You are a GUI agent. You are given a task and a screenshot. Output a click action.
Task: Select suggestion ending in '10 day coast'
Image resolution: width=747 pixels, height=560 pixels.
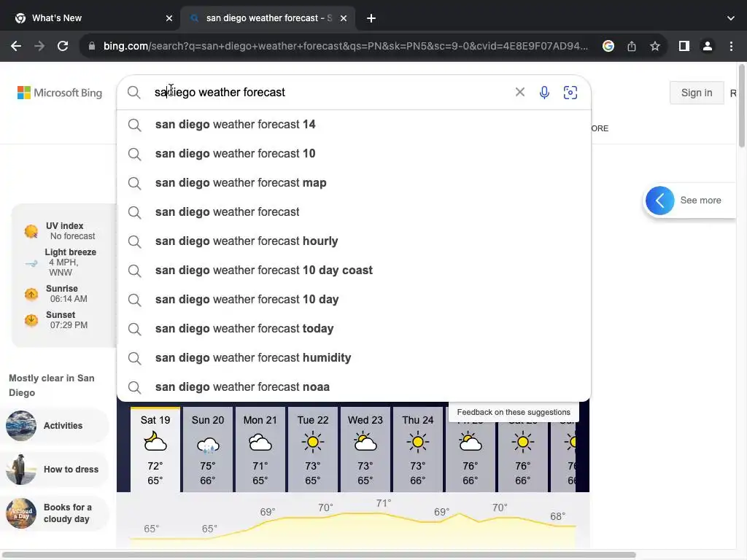[x=354, y=271]
